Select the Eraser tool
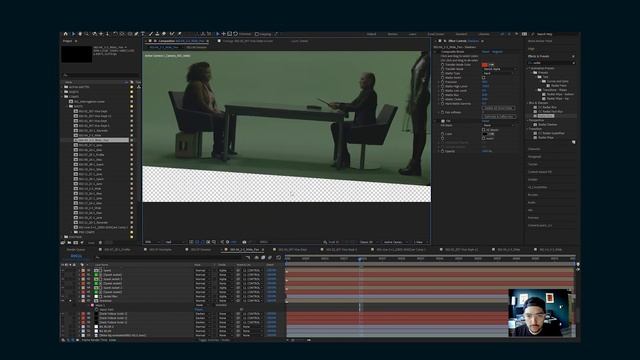This screenshot has height=360, width=640. click(164, 34)
